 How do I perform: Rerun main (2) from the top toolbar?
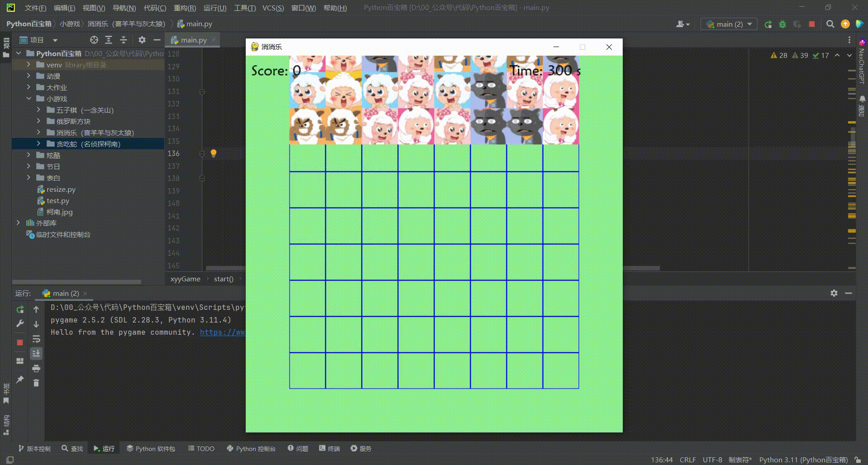[x=768, y=24]
